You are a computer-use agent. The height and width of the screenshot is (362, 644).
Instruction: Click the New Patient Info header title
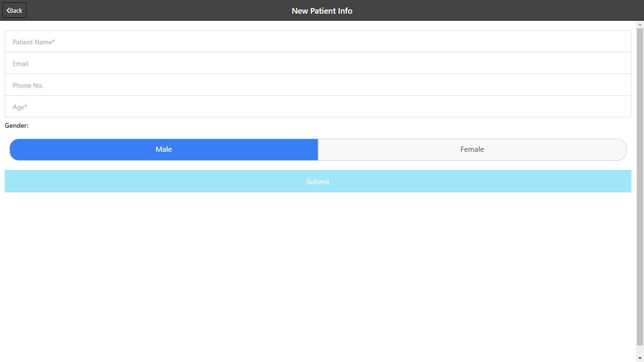322,11
